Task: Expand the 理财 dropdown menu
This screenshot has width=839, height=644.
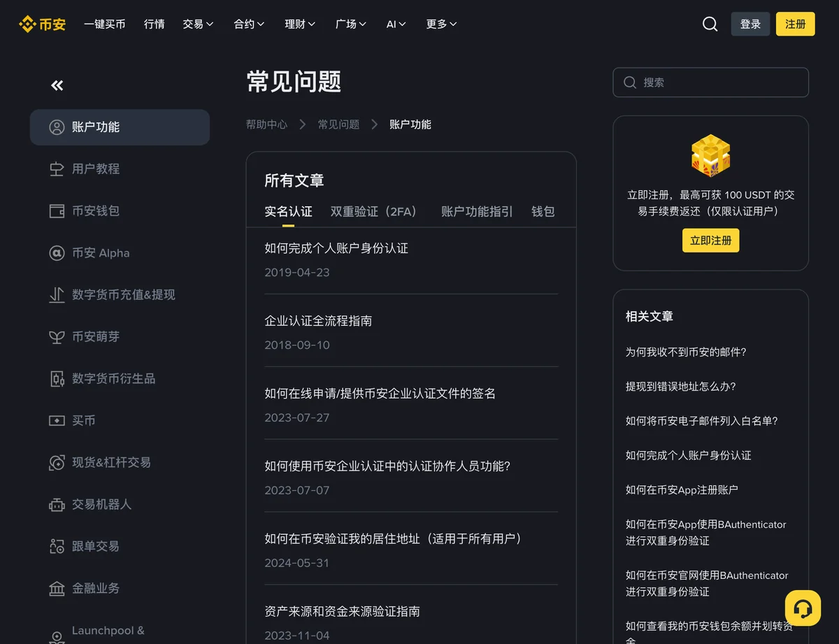Action: pyautogui.click(x=300, y=24)
